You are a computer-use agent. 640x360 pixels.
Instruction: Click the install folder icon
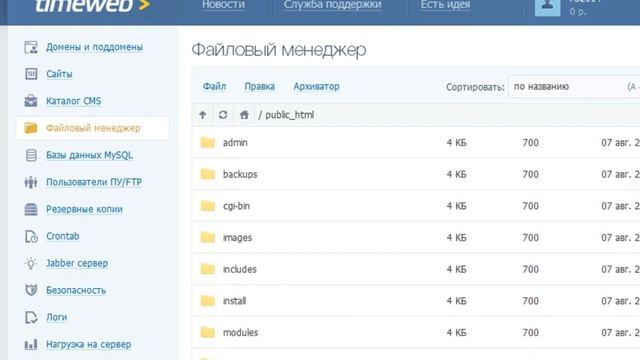coord(207,301)
